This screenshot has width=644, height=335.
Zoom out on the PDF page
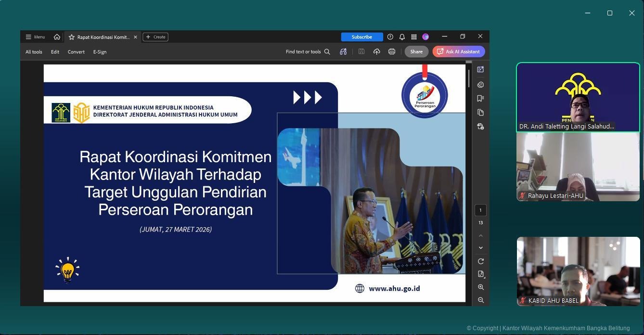pyautogui.click(x=480, y=300)
